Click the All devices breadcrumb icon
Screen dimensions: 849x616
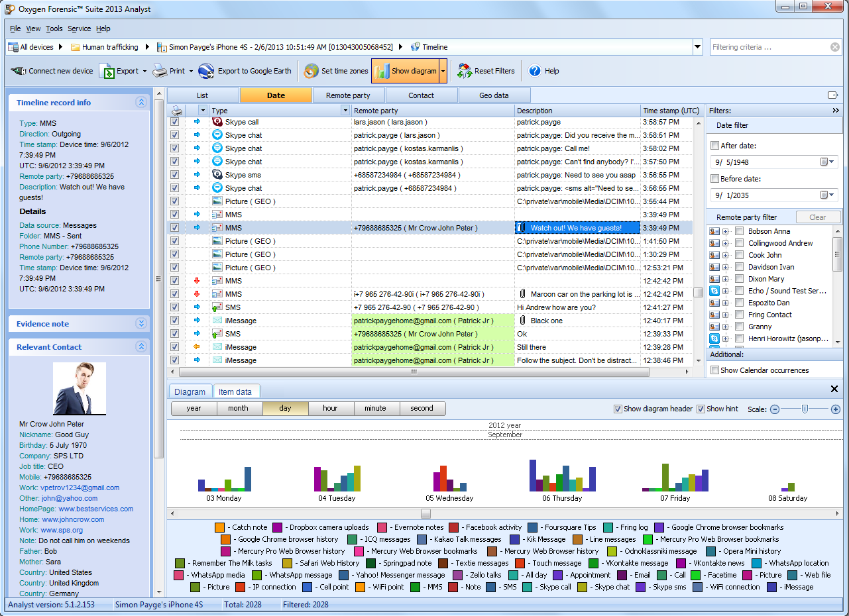click(13, 47)
